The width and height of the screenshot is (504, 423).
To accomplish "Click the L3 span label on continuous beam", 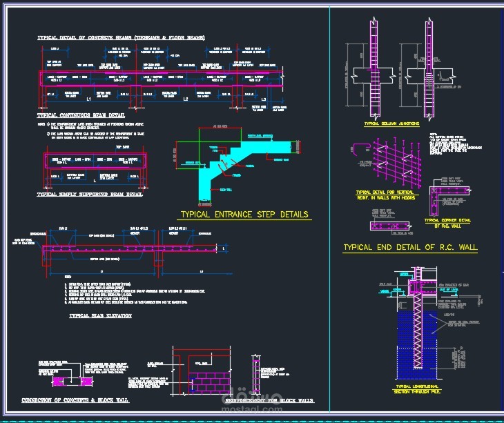I will pyautogui.click(x=263, y=99).
